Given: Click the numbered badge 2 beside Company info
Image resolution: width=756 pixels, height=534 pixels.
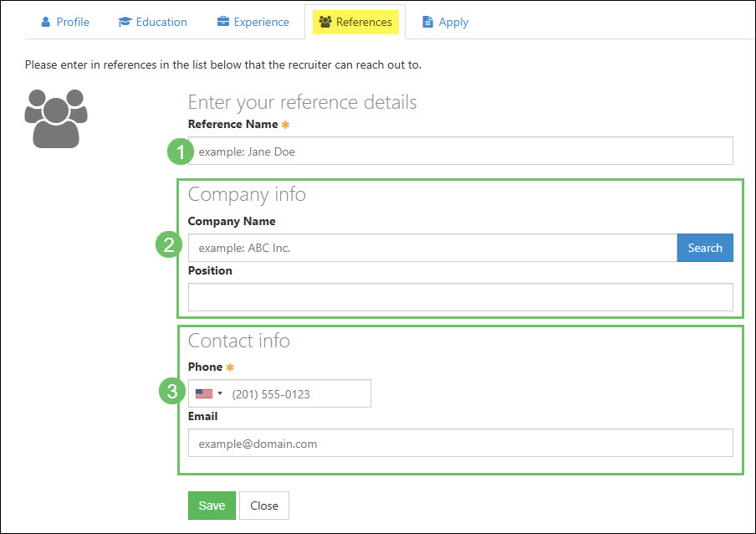Looking at the screenshot, I should (x=169, y=245).
